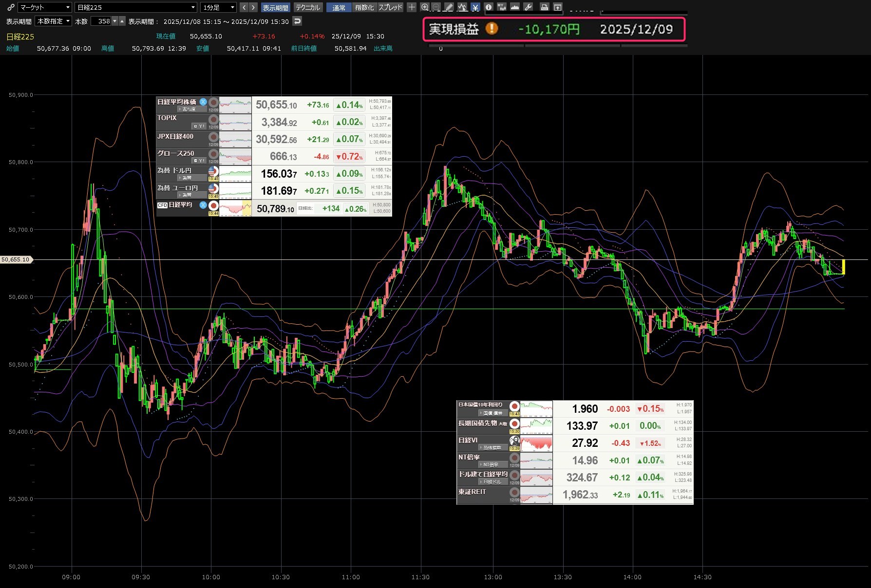Toggle the yen price display button
Screen dimensions: 871x588
[475, 7]
